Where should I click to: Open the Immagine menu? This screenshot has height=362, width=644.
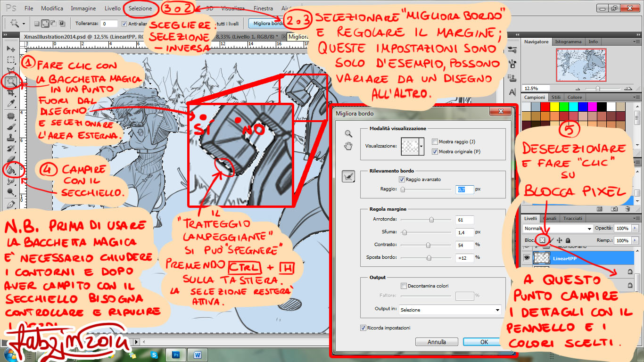[x=83, y=8]
